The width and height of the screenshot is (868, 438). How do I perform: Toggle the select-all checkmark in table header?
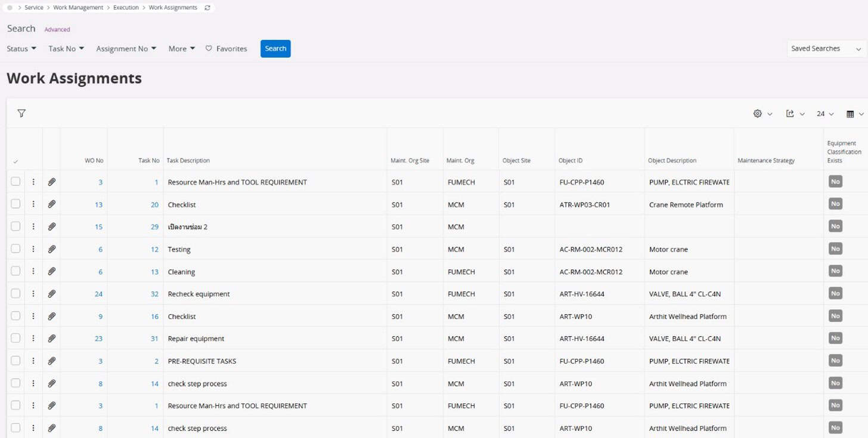pos(15,161)
